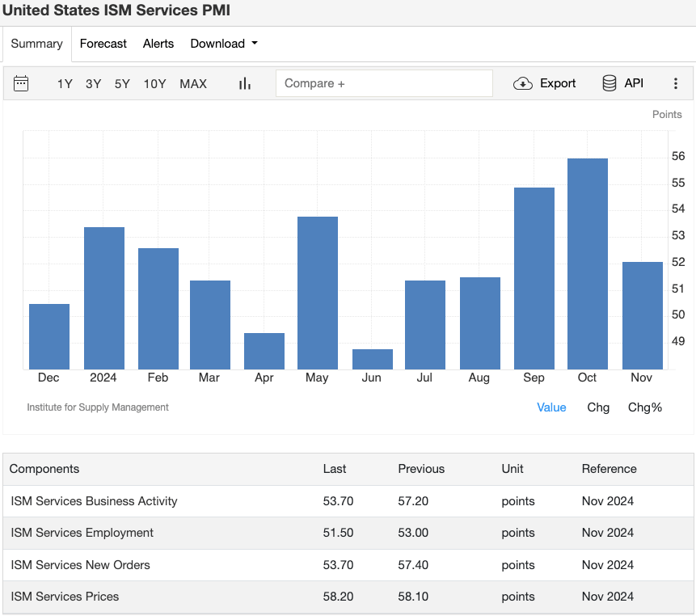
Task: Open the API database icon
Action: pos(609,83)
